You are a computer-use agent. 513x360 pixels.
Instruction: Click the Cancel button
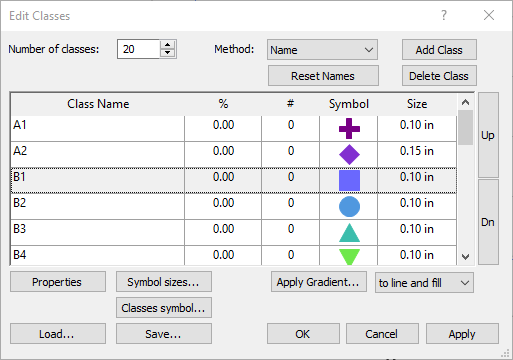[x=382, y=333]
